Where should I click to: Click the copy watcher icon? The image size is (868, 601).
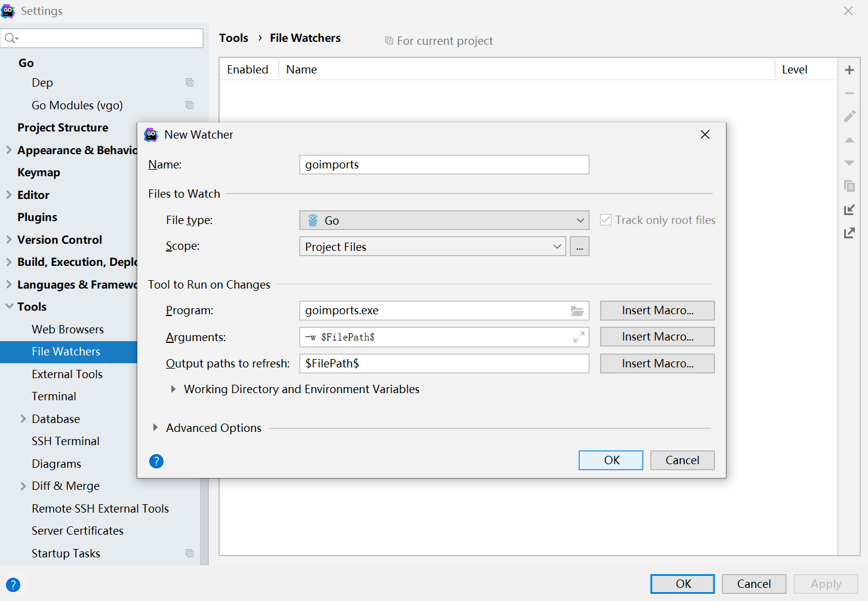click(x=849, y=186)
